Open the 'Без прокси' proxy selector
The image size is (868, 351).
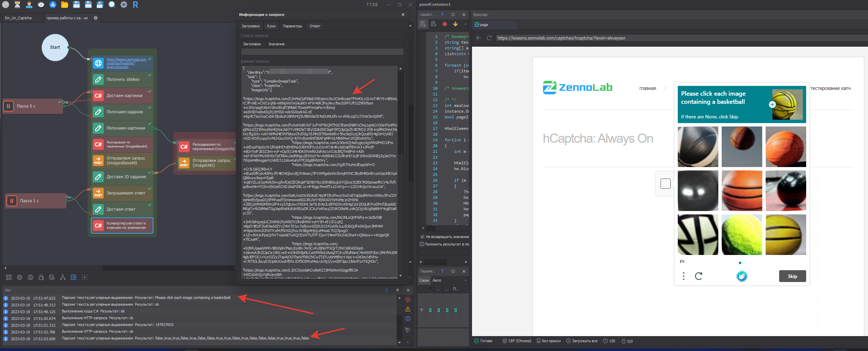coord(548,341)
